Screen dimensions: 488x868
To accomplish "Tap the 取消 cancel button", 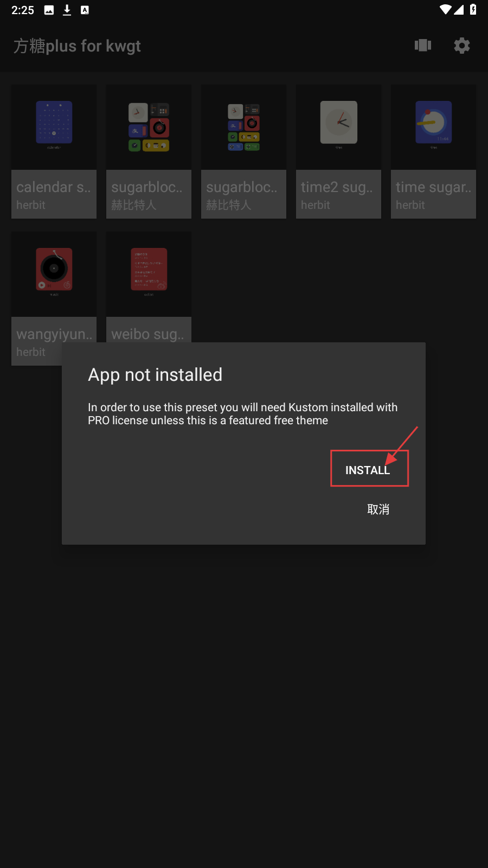I will click(378, 509).
